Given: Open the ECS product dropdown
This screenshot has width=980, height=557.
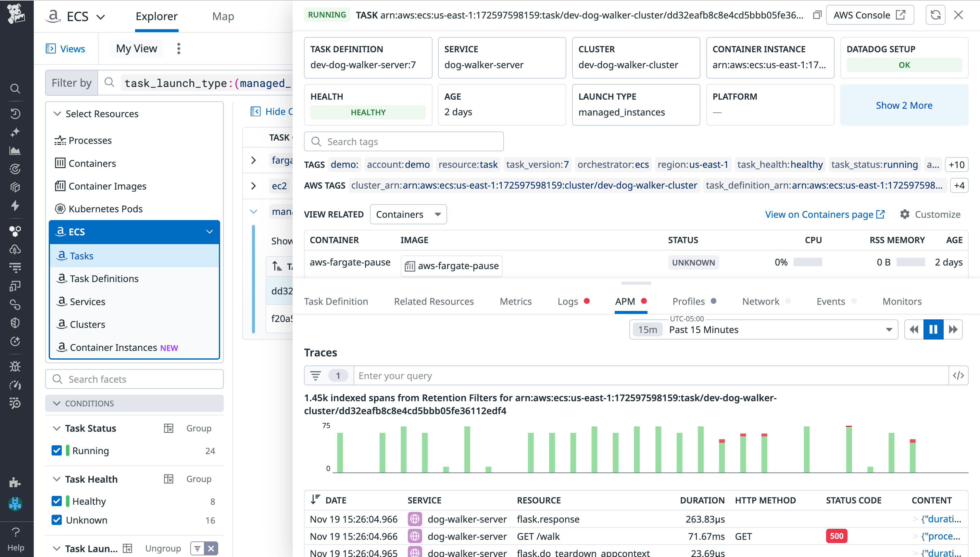Looking at the screenshot, I should tap(101, 17).
